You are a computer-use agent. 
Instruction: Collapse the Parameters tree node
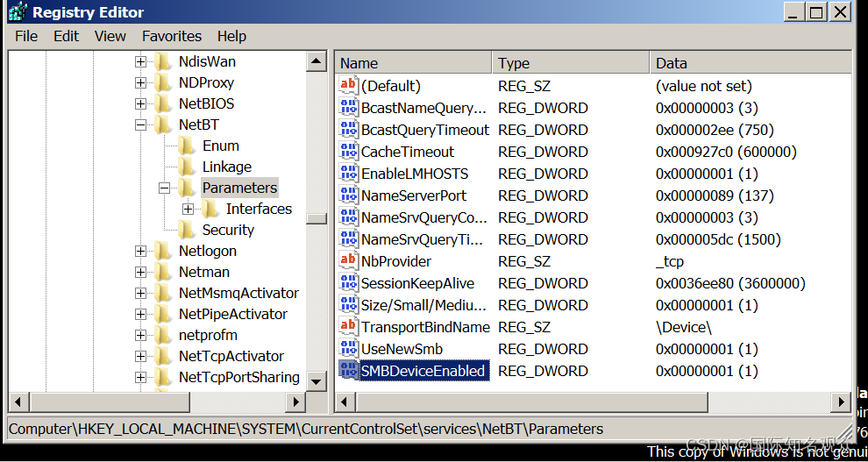click(x=165, y=188)
